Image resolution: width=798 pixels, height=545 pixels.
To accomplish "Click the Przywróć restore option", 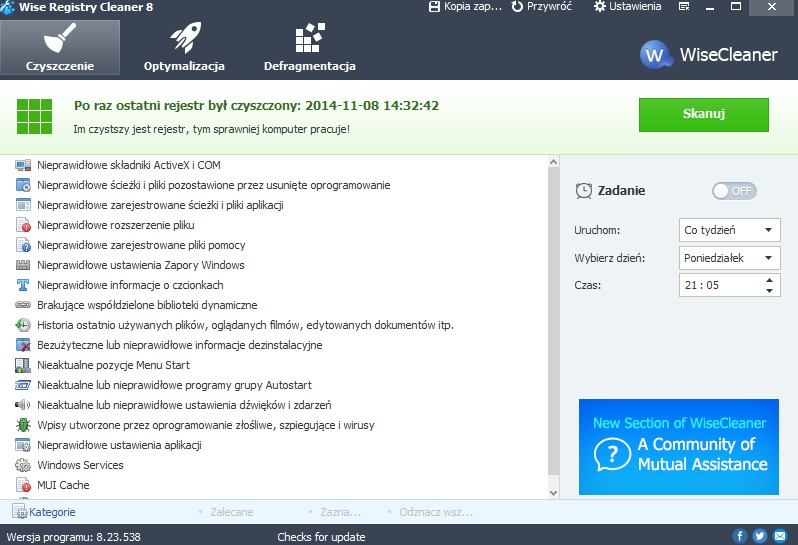I will tap(542, 7).
